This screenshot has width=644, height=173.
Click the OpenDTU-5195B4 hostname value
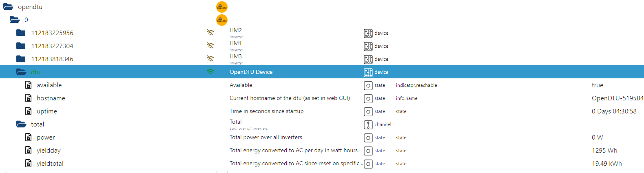(617, 98)
